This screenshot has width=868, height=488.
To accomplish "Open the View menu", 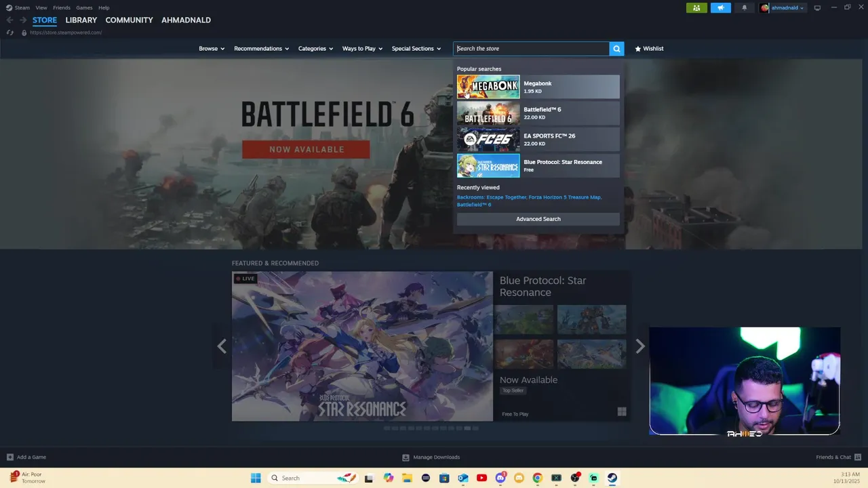I will coord(41,8).
